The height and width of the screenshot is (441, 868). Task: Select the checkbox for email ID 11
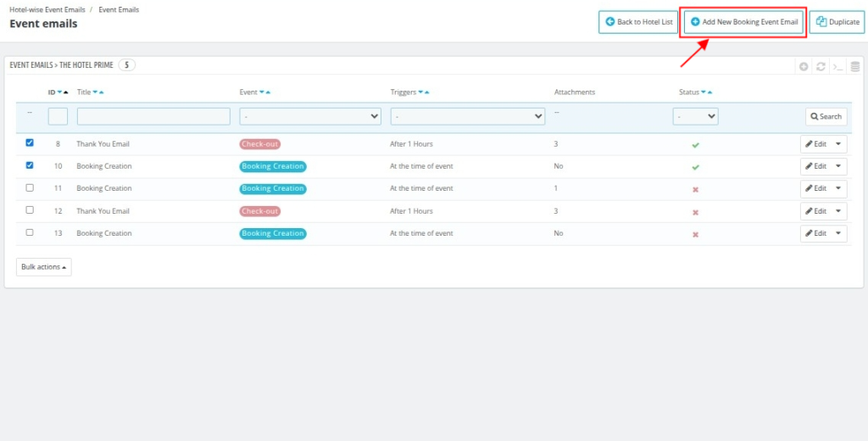(x=30, y=187)
